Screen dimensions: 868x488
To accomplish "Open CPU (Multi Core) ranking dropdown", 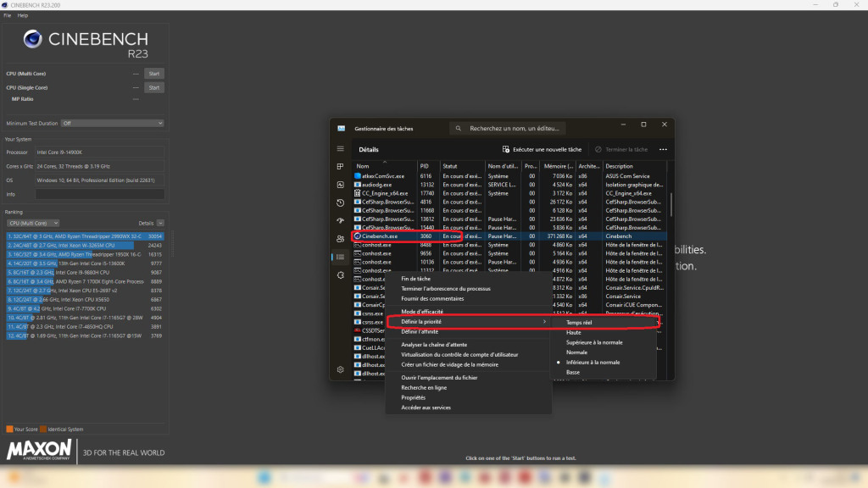I will click(x=33, y=223).
